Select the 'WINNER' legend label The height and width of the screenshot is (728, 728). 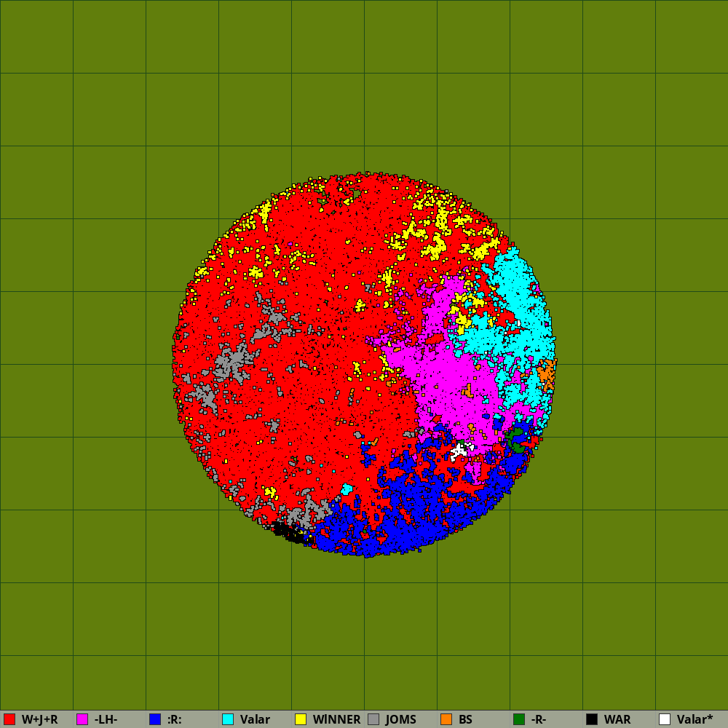coord(336,719)
